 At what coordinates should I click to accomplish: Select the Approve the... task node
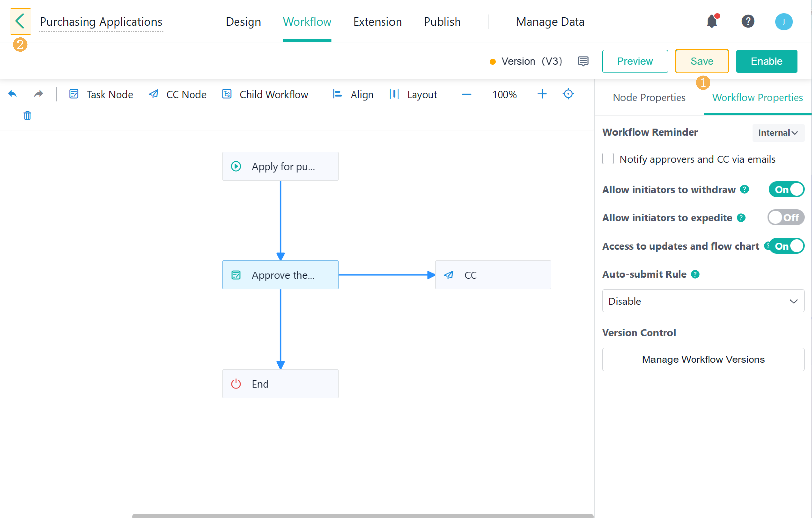click(280, 275)
